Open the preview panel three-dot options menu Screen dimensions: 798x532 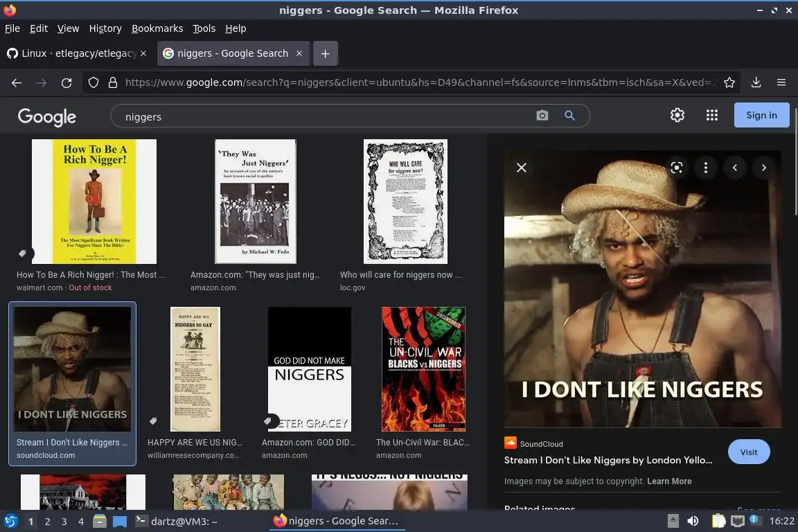tap(705, 168)
